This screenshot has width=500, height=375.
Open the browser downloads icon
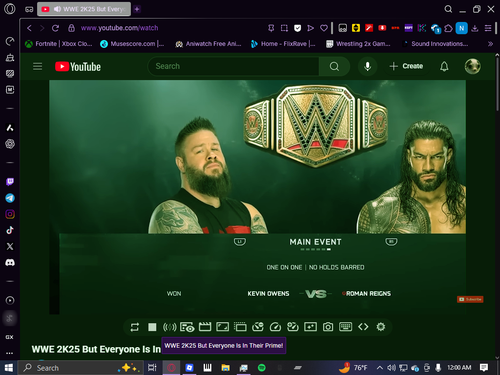tap(475, 28)
